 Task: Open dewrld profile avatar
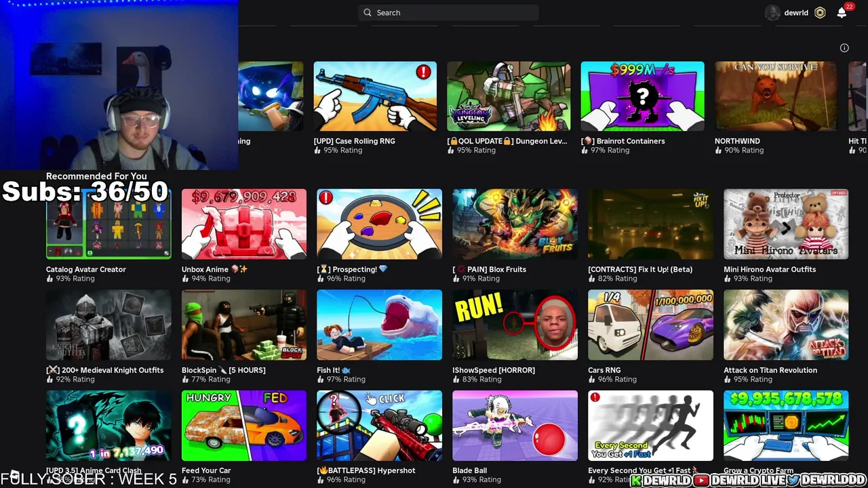(x=772, y=13)
